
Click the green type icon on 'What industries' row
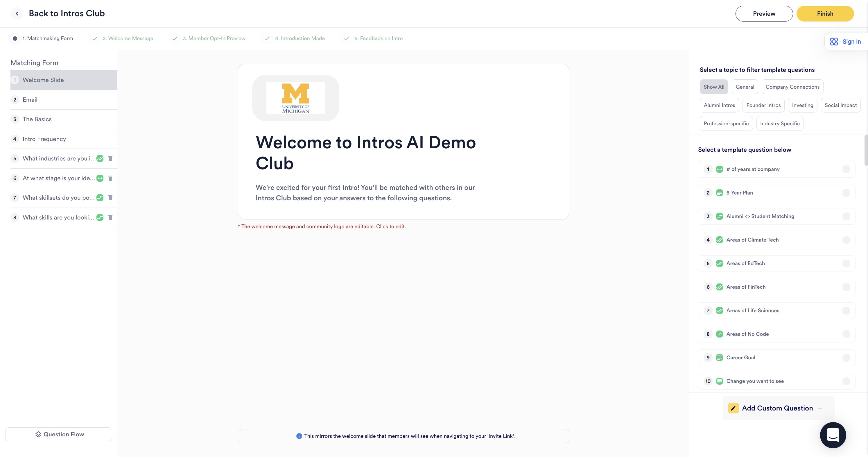tap(100, 158)
